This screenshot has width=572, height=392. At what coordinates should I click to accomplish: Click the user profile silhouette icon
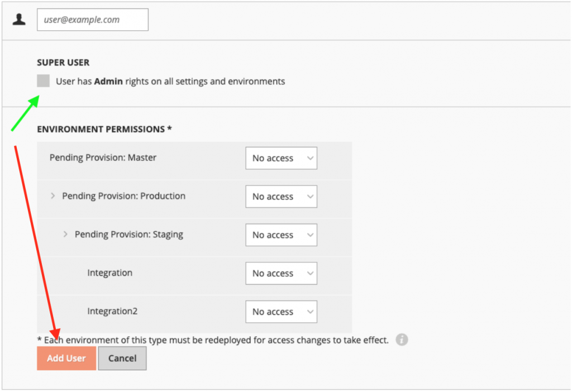point(20,19)
